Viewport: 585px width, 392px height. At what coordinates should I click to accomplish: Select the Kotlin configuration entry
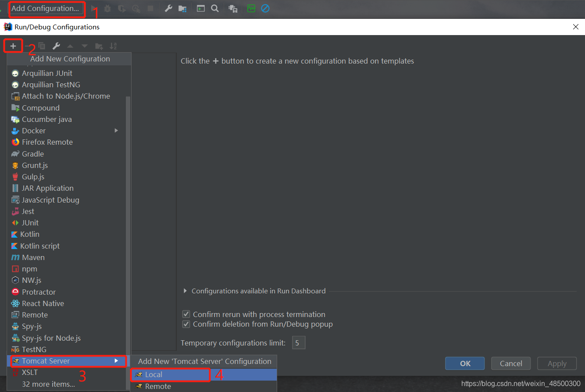tap(67, 234)
